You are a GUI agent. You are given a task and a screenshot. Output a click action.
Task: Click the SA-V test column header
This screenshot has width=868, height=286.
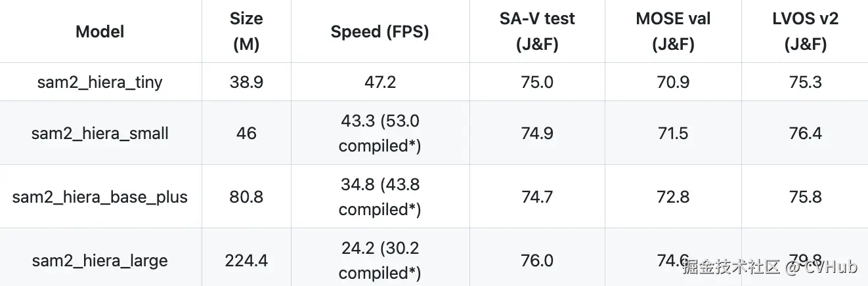(x=536, y=31)
